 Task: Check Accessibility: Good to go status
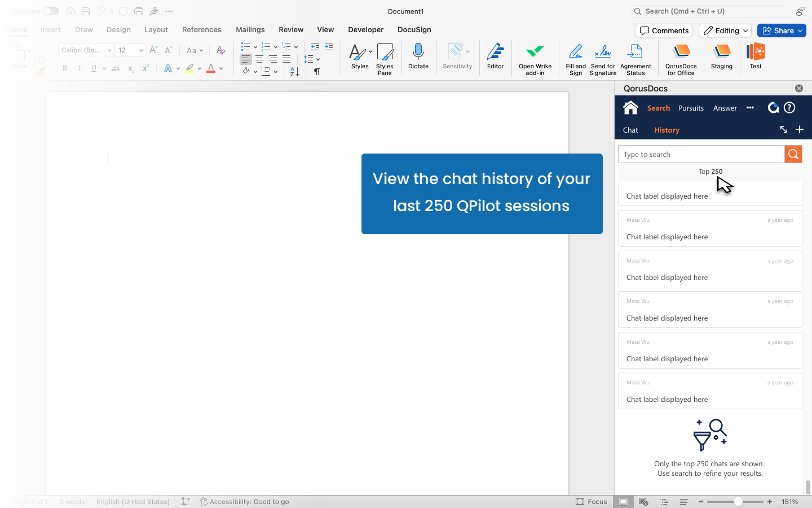point(244,501)
